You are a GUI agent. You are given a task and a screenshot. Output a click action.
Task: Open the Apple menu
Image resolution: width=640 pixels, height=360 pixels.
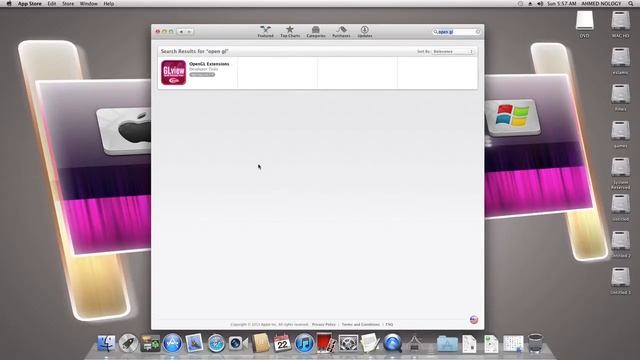coord(9,3)
